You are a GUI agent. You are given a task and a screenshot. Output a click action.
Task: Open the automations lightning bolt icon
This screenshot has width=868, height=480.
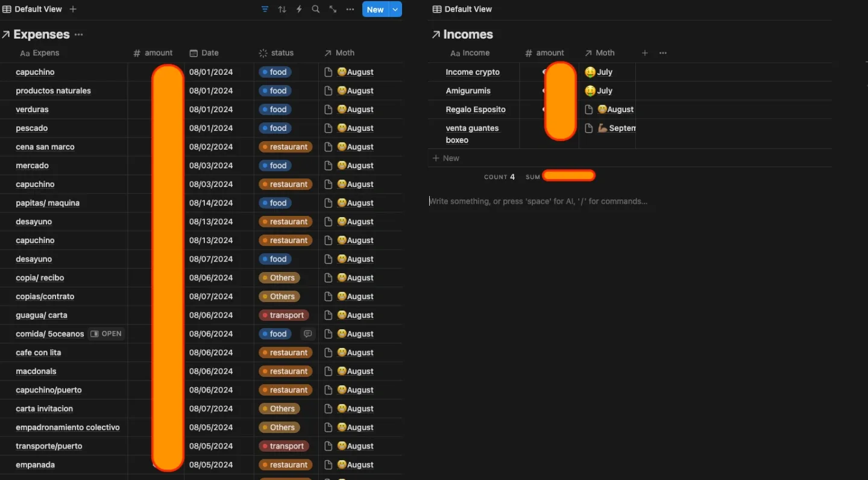[x=299, y=10]
